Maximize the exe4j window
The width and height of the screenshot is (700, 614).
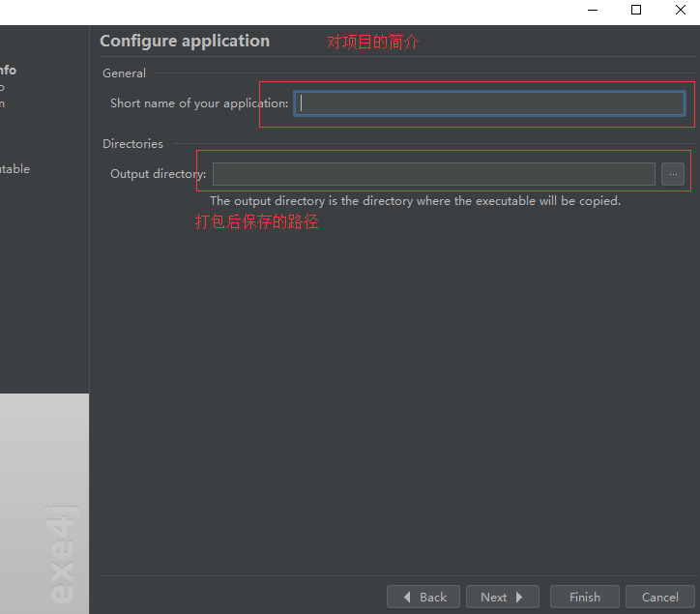click(x=636, y=10)
